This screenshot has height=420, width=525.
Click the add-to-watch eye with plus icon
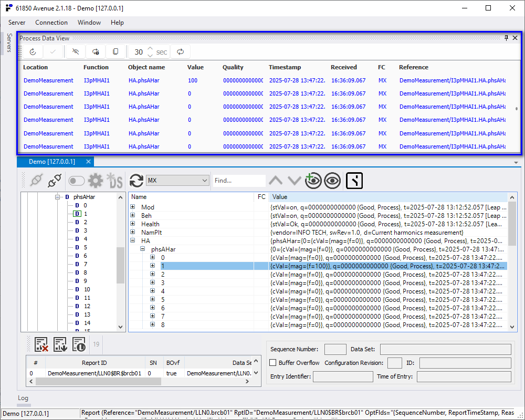313,181
